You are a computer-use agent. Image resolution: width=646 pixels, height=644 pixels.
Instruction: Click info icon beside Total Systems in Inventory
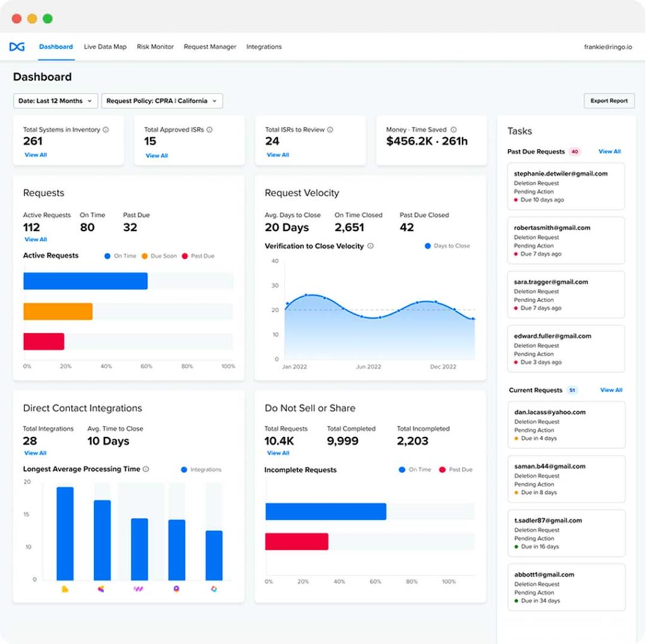tap(105, 130)
